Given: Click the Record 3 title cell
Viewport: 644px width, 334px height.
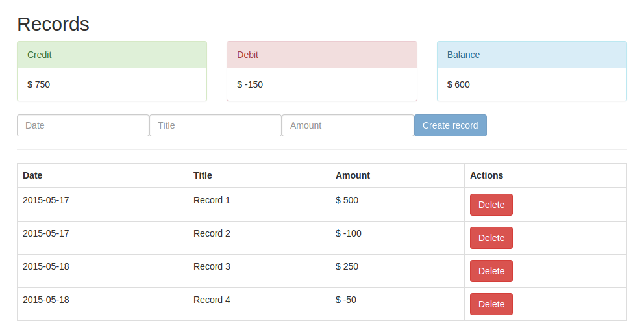Looking at the screenshot, I should click(x=212, y=266).
